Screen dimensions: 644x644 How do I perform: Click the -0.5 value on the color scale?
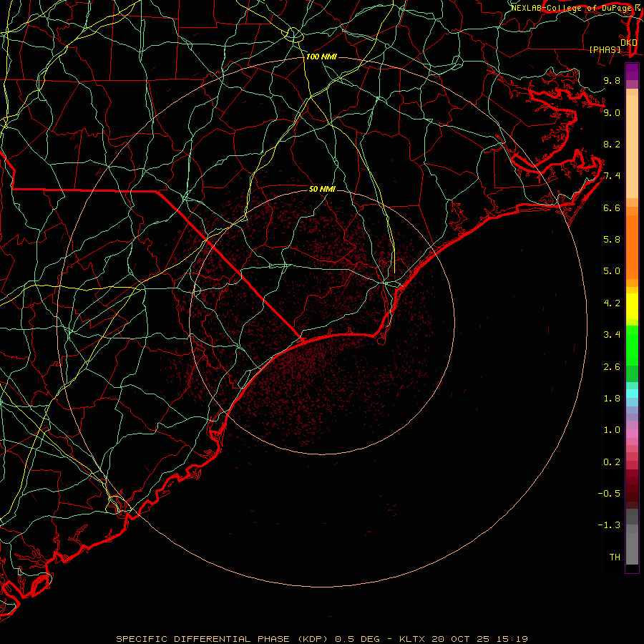(609, 494)
